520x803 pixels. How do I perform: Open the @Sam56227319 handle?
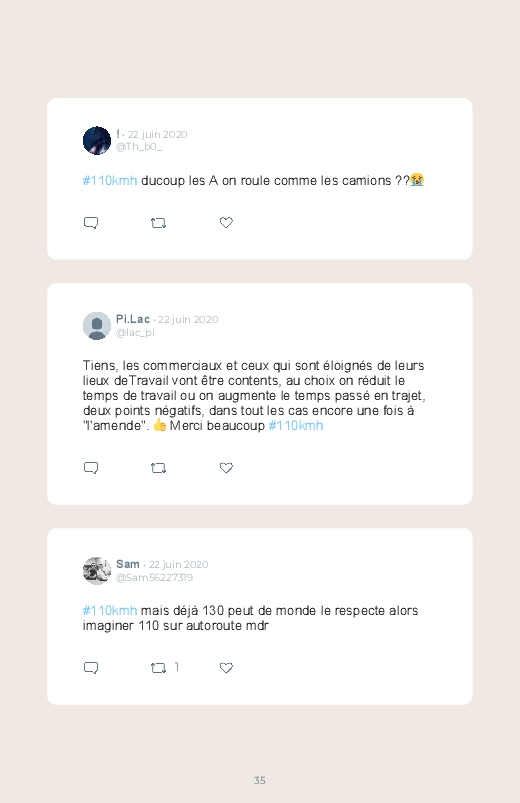[154, 578]
